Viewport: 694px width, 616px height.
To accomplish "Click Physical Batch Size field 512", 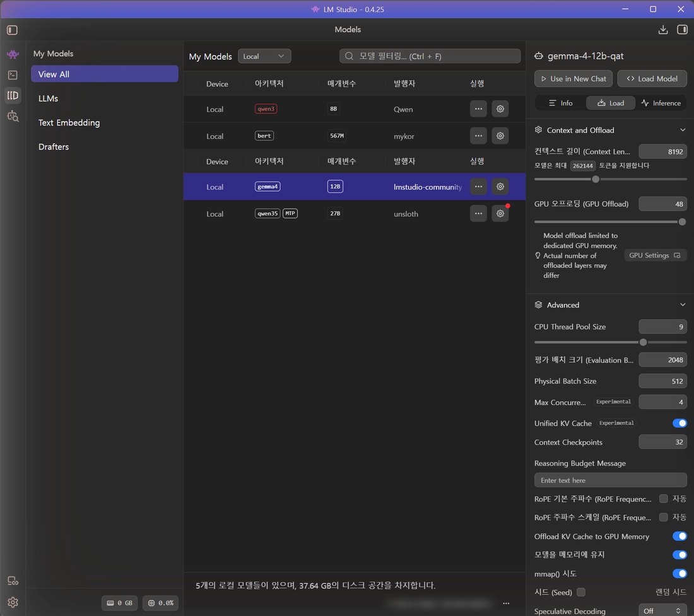I will pyautogui.click(x=662, y=381).
